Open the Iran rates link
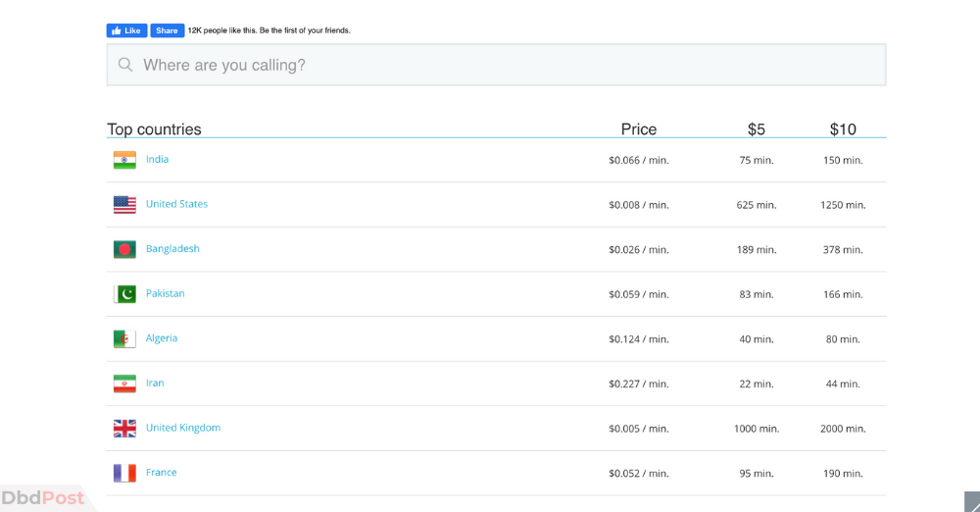Screen dimensions: 980x512 point(155,384)
